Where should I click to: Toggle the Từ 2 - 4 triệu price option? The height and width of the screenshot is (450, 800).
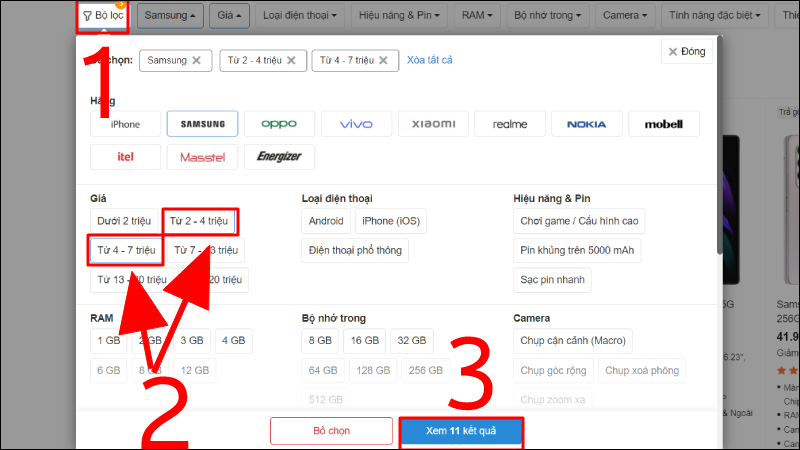(199, 221)
